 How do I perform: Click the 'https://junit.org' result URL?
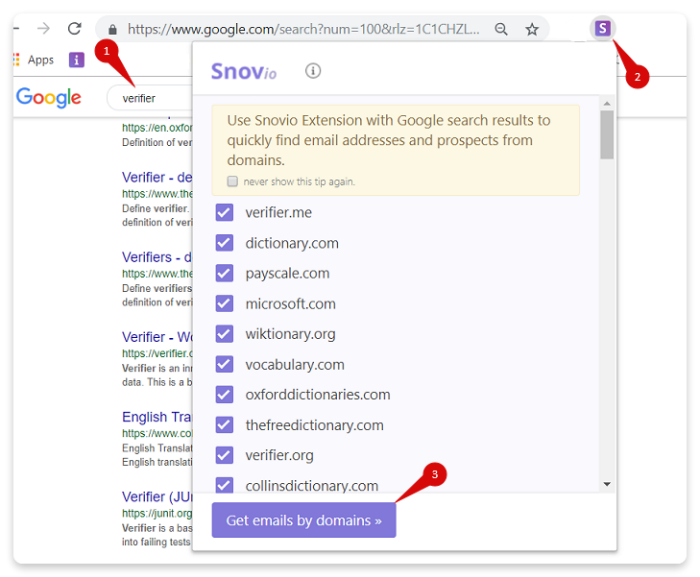[x=157, y=514]
